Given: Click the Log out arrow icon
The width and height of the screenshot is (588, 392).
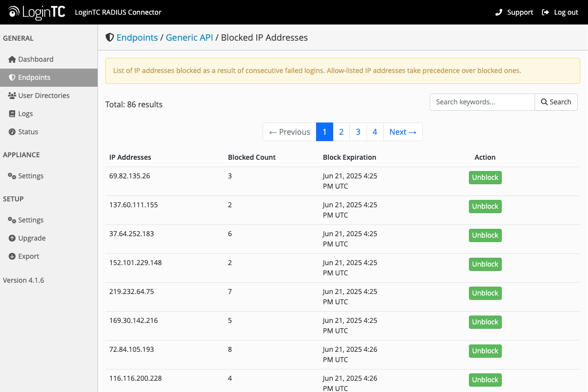Looking at the screenshot, I should 545,12.
